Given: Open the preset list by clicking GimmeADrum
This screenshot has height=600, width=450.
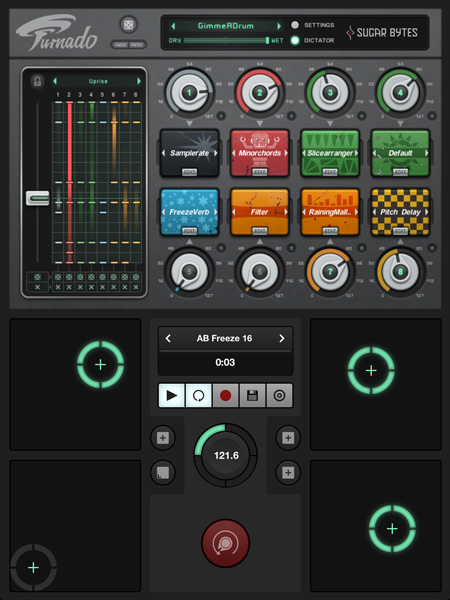Looking at the screenshot, I should tap(226, 26).
